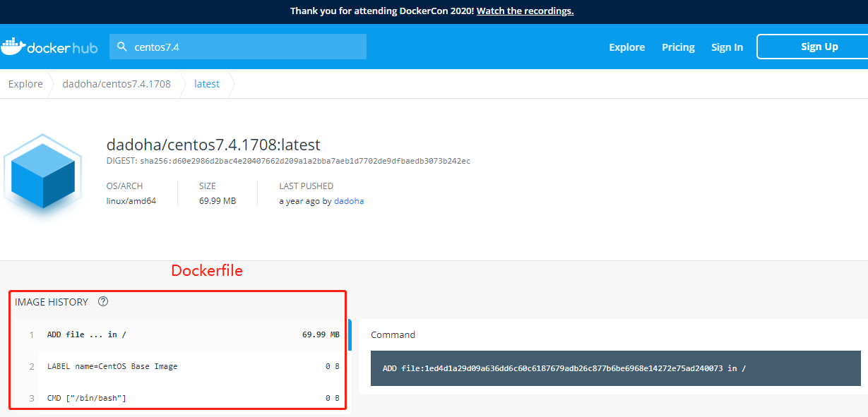Go to the dadoha/centos7.4.1708 breadcrumb
The image size is (868, 417).
(x=117, y=84)
